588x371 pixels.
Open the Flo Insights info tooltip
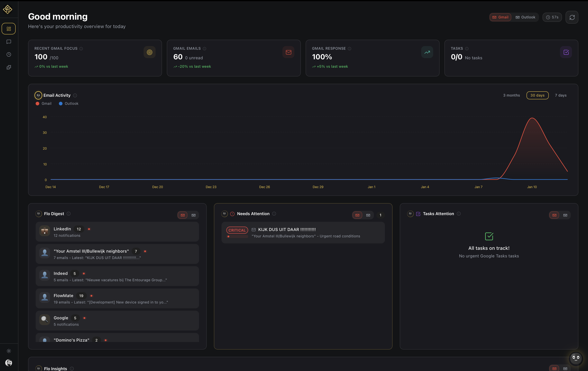[x=71, y=369]
